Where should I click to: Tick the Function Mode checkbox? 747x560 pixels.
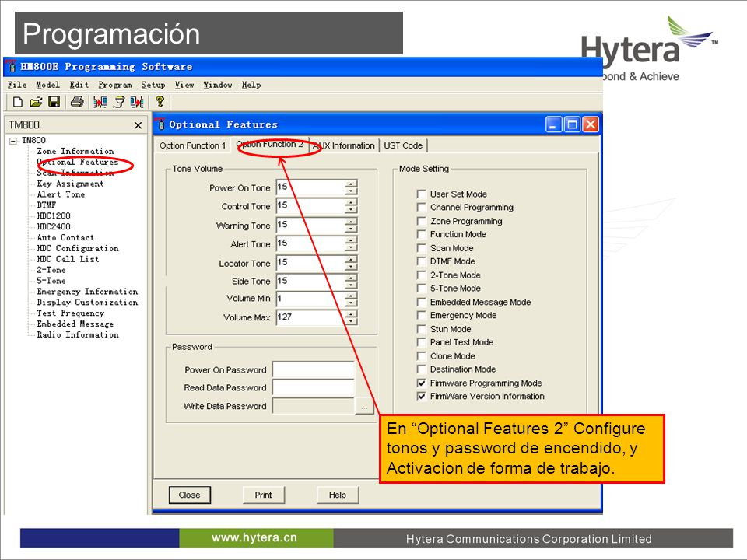point(421,234)
